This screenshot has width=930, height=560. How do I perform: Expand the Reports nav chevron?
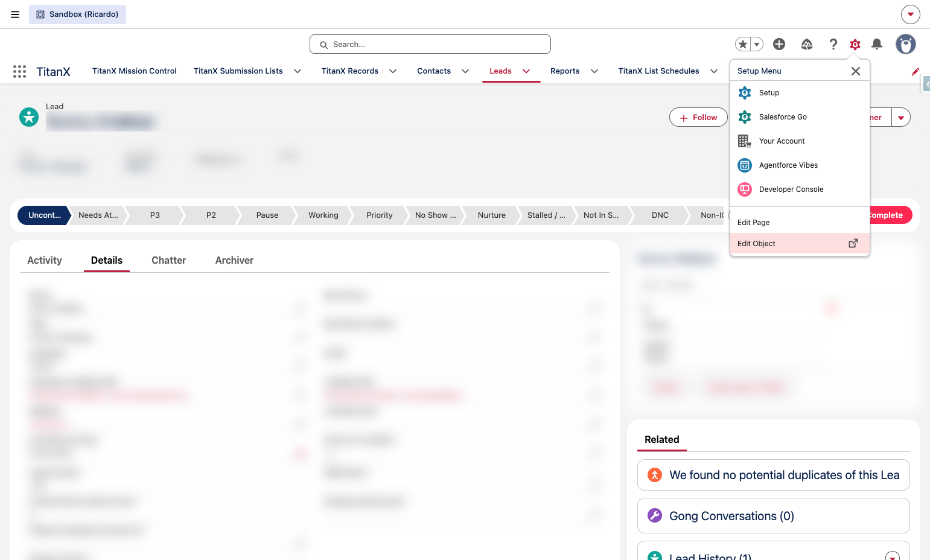[594, 71]
